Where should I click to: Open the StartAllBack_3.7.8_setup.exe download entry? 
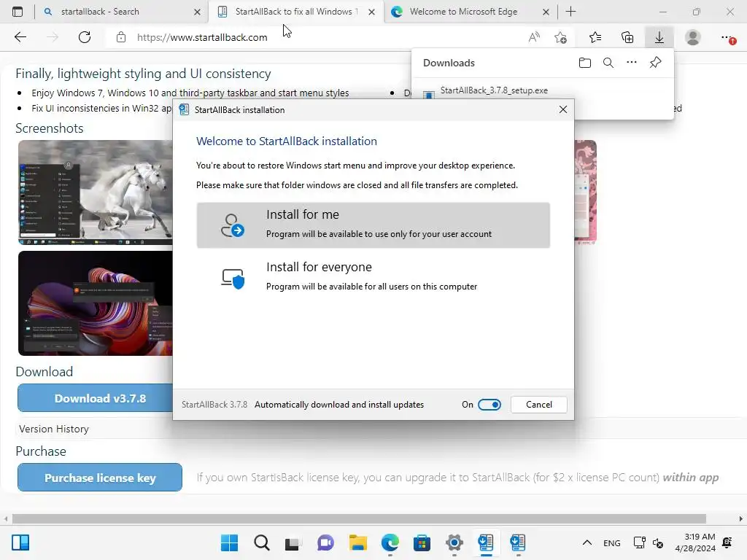pos(494,90)
